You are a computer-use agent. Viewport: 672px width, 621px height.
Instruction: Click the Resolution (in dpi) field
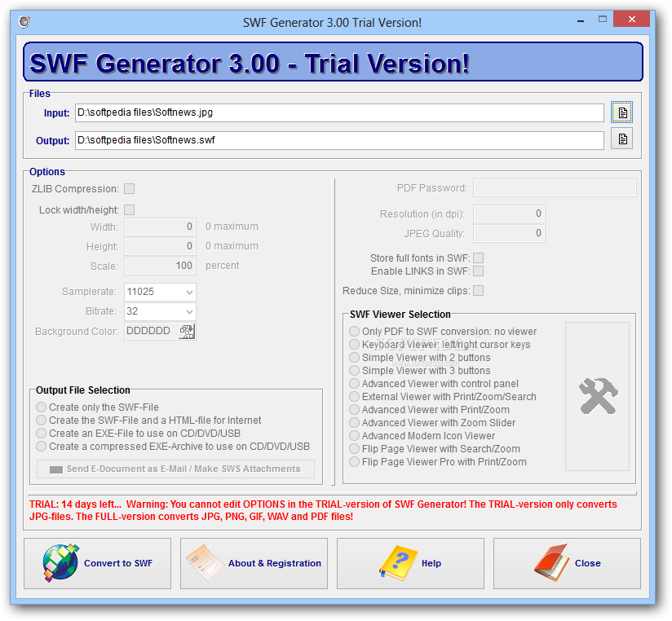point(509,214)
